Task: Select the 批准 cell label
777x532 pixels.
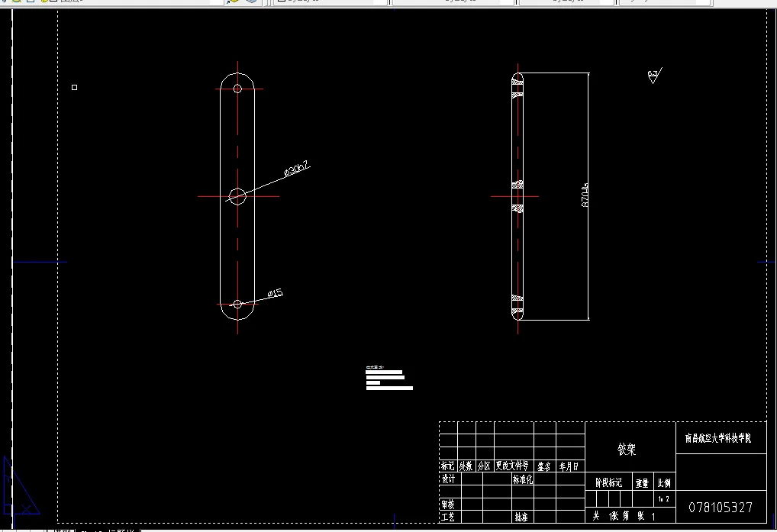Action: click(x=521, y=517)
